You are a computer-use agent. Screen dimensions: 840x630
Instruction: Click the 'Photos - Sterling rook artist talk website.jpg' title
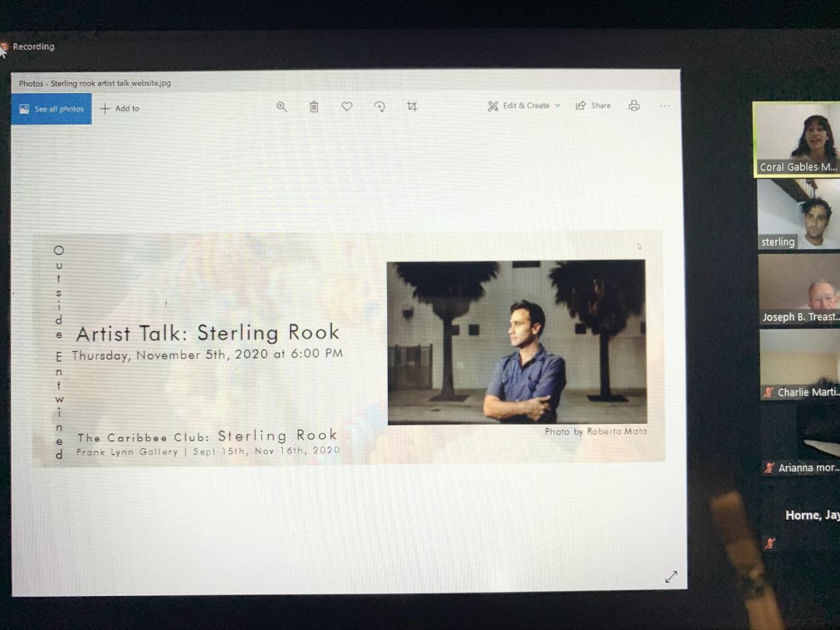point(94,83)
